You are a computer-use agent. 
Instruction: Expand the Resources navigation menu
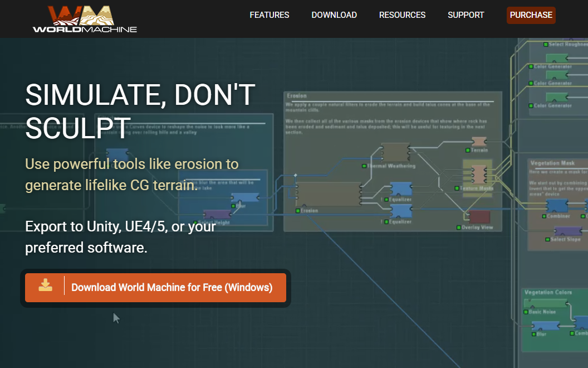pyautogui.click(x=402, y=15)
